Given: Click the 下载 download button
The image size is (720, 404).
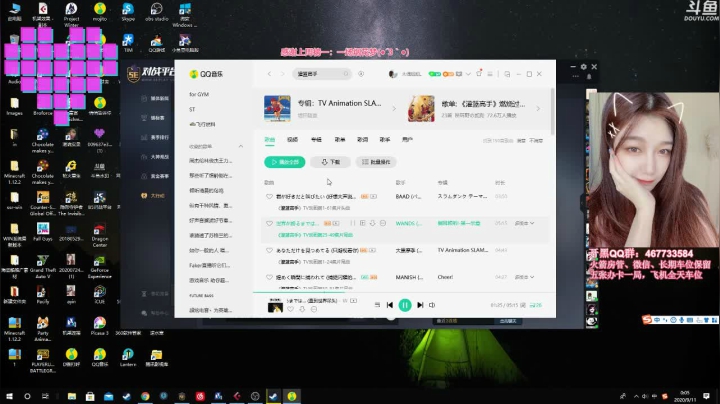Looking at the screenshot, I should [x=330, y=162].
